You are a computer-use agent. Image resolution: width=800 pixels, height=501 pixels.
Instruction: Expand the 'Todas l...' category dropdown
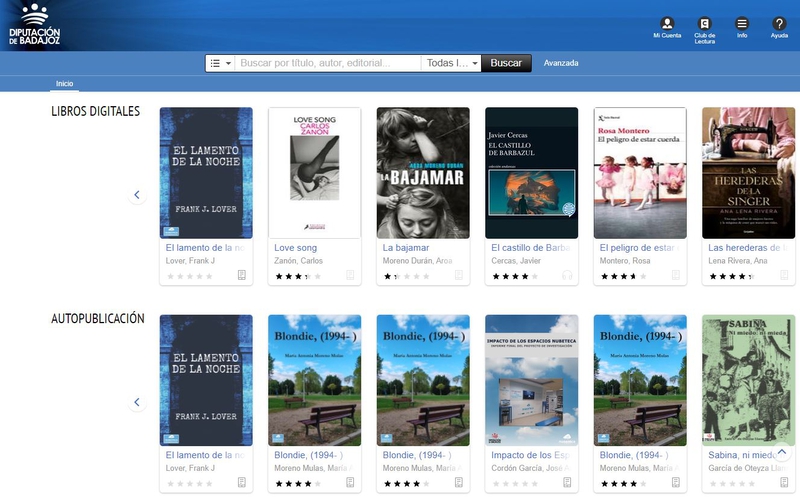coord(451,63)
